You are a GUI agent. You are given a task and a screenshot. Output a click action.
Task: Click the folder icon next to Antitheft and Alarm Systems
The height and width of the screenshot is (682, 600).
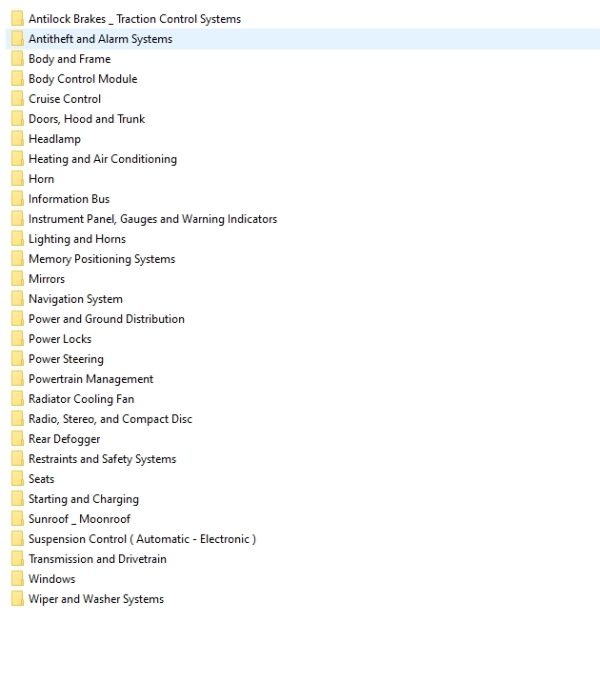pos(17,39)
